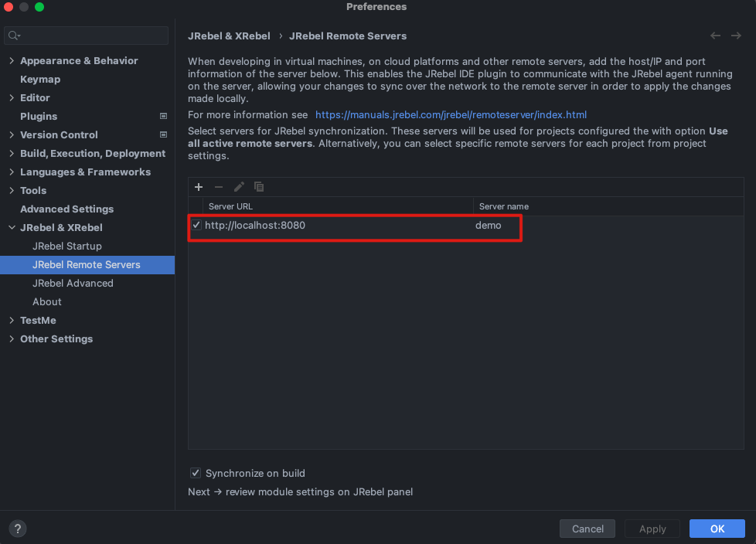Screen dimensions: 756x544
Task: Open help via question mark button
Action: 17,529
